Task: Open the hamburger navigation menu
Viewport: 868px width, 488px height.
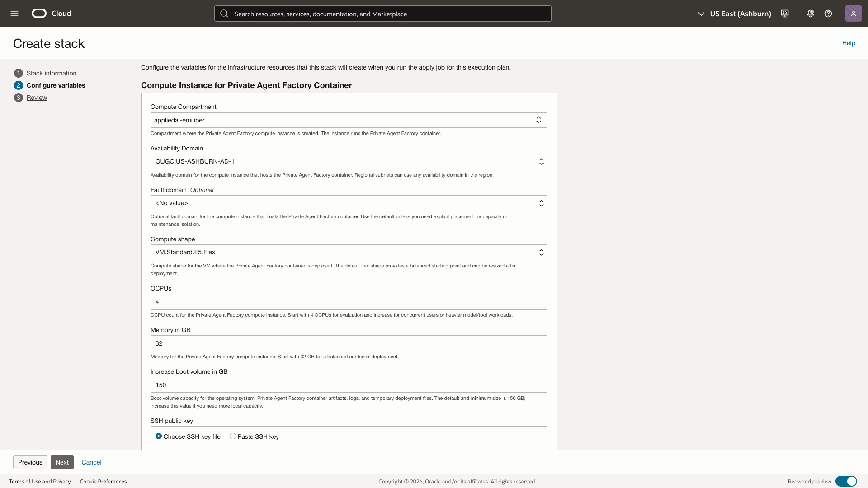Action: coord(14,14)
